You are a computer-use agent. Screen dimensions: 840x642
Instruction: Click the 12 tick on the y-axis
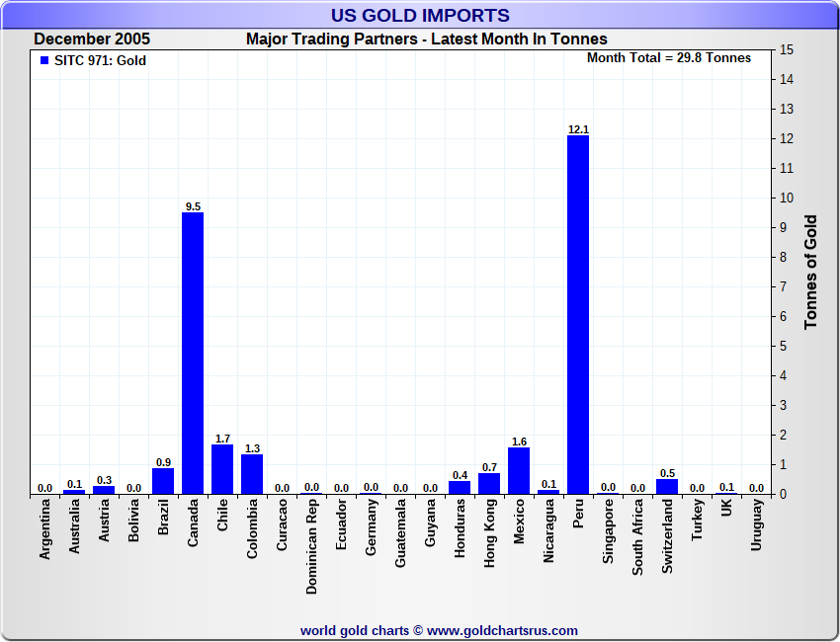coord(786,138)
